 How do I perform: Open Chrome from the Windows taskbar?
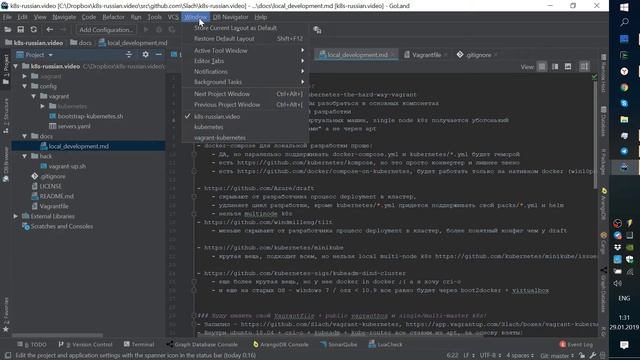pos(624,87)
